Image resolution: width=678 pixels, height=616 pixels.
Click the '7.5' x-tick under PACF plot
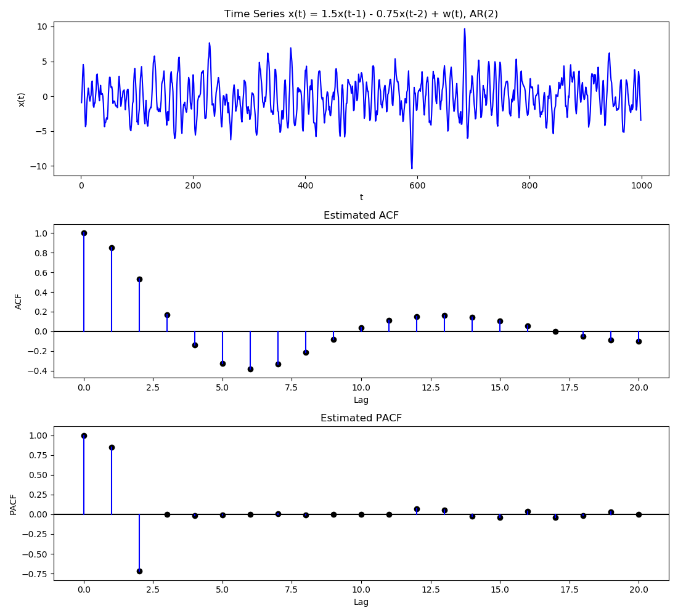pos(292,590)
